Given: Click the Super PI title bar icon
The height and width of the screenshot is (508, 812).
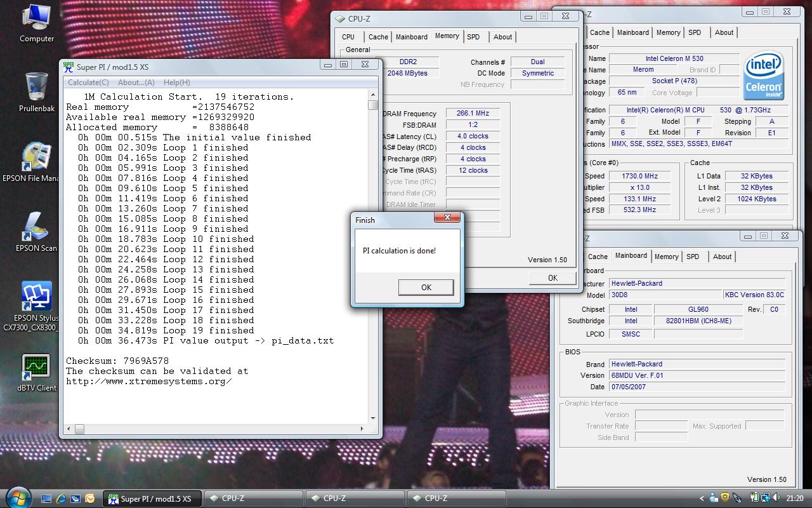Looking at the screenshot, I should [x=69, y=67].
